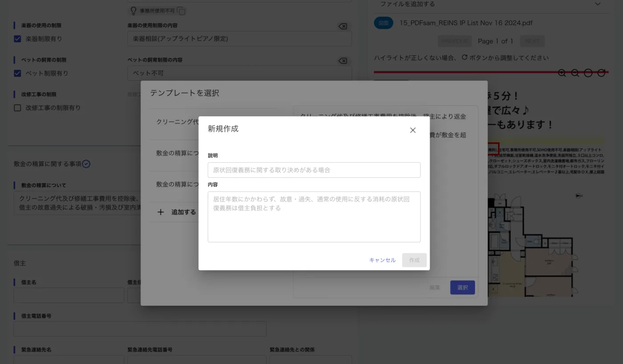Click copy icon next to 事務所使用不可
This screenshot has width=623, height=364.
coord(181,11)
